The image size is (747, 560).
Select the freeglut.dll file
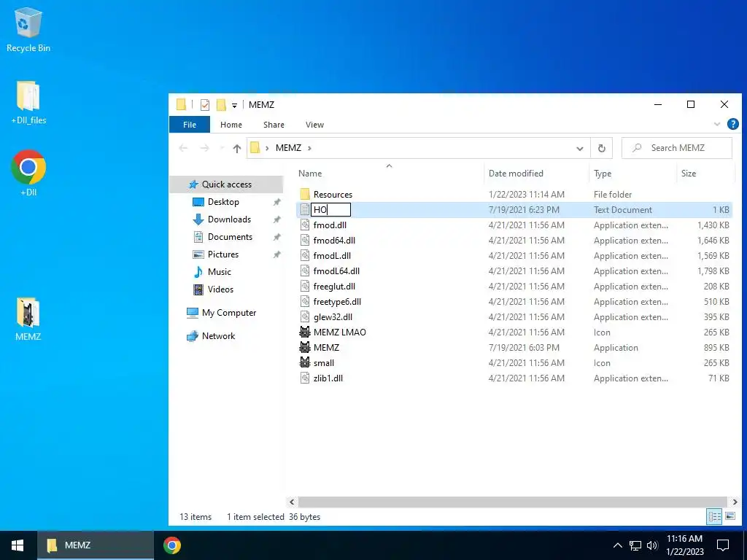click(x=334, y=286)
